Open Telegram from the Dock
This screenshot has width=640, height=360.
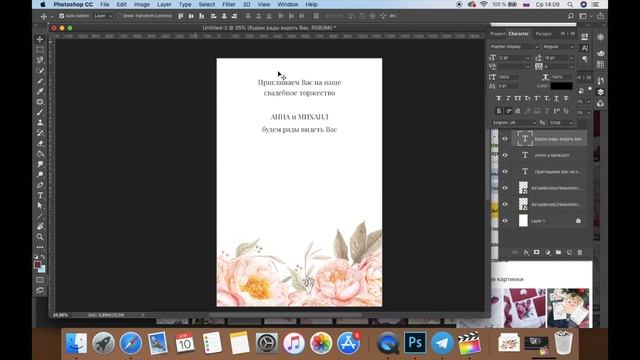[x=442, y=342]
